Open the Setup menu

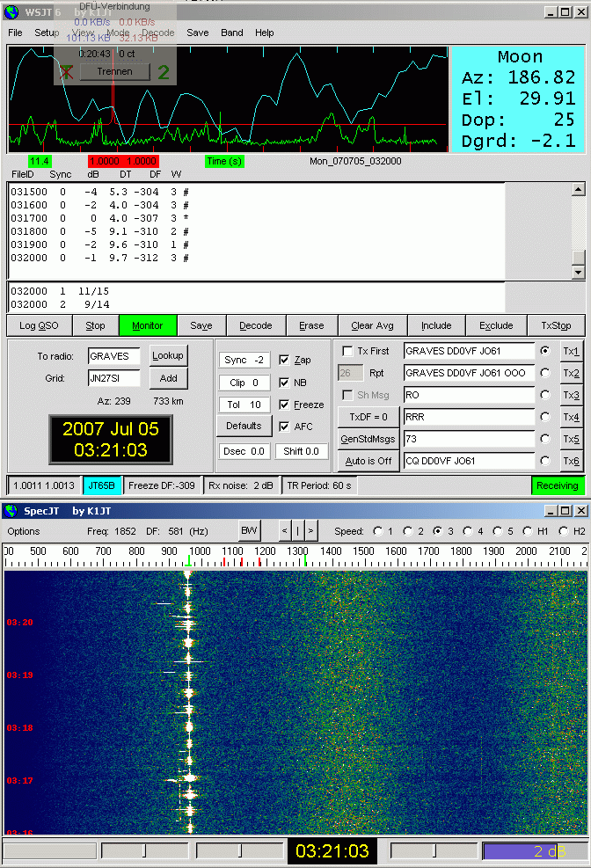coord(47,33)
